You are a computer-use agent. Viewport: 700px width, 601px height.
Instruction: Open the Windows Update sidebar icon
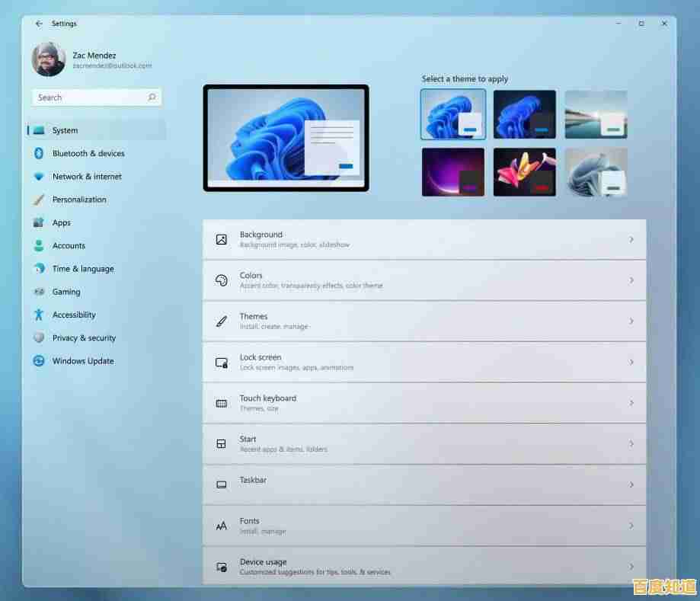coord(39,361)
